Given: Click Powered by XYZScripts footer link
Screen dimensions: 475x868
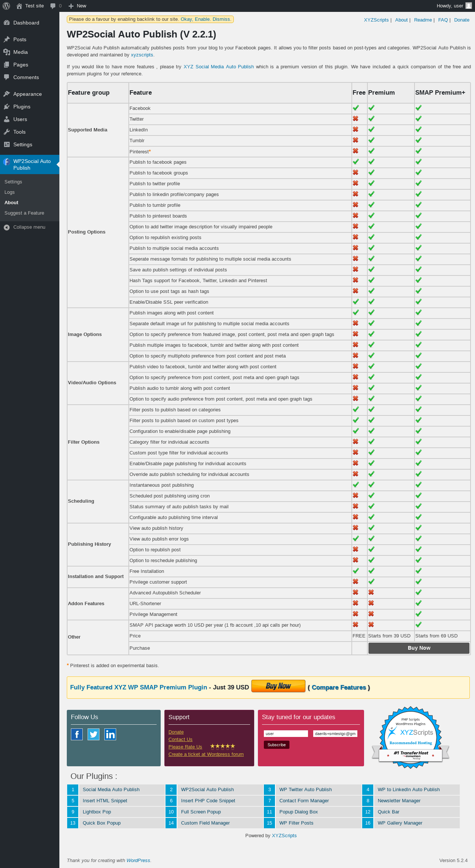Looking at the screenshot, I should pos(284,836).
